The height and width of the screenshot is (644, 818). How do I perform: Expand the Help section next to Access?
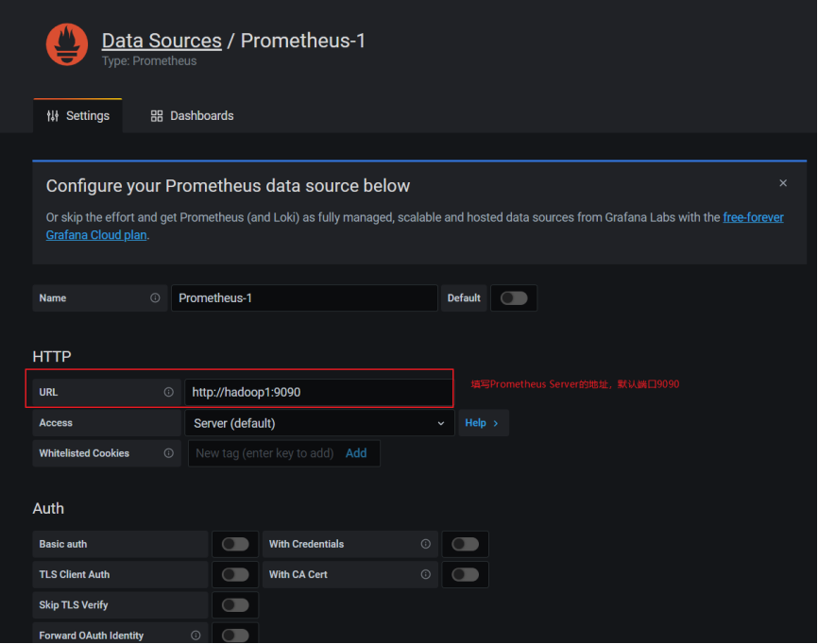(x=483, y=423)
